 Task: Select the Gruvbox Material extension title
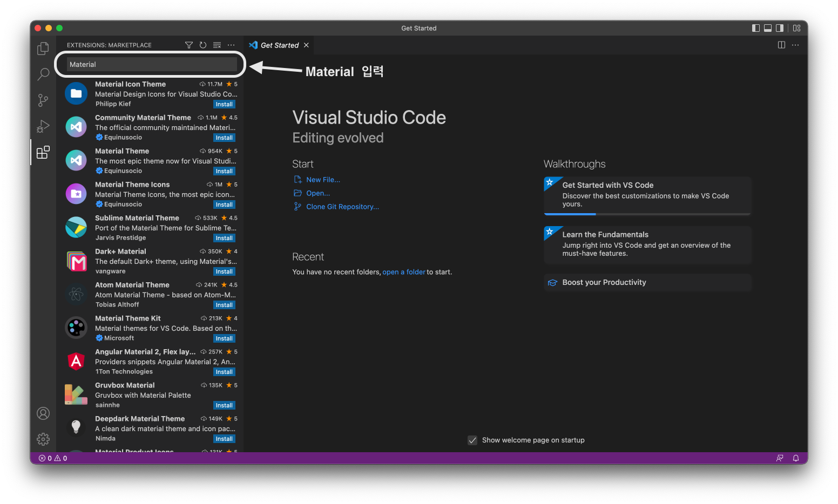[x=125, y=385]
